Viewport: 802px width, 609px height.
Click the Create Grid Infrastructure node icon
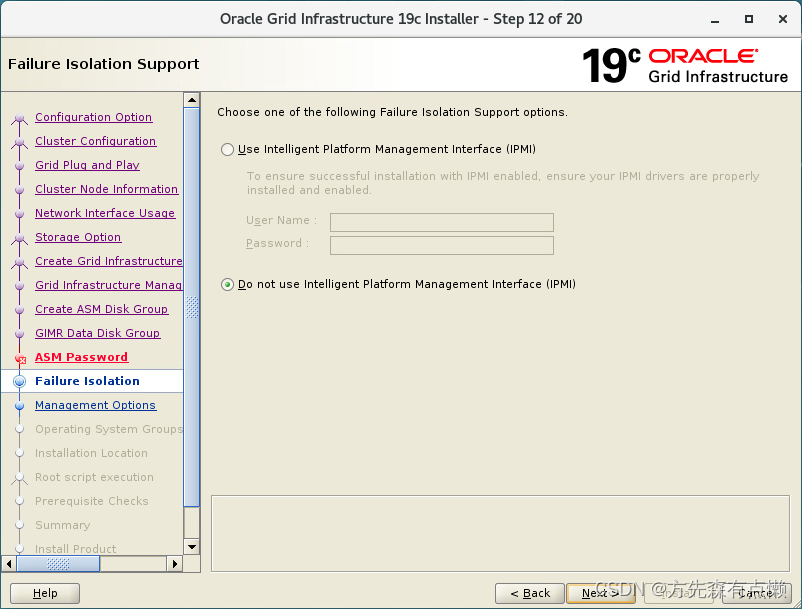point(19,263)
